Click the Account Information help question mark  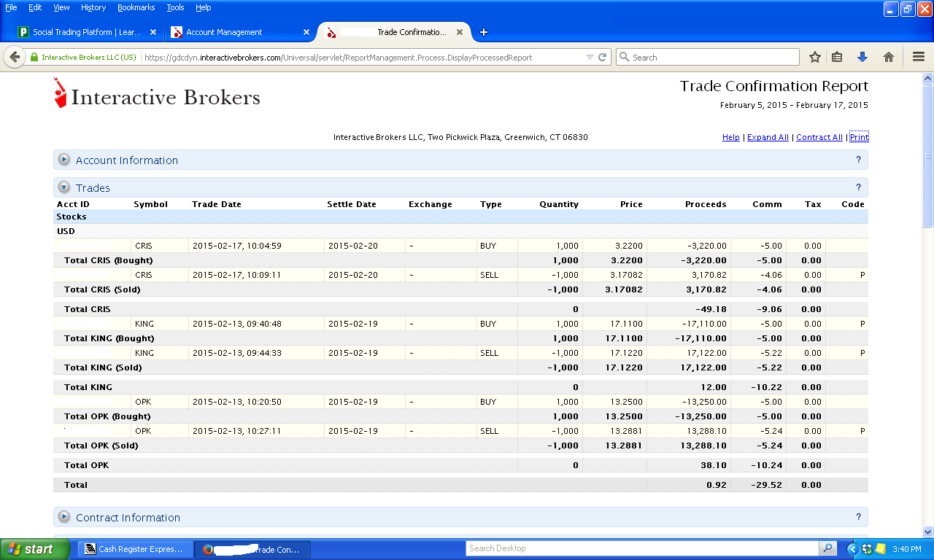pos(858,160)
